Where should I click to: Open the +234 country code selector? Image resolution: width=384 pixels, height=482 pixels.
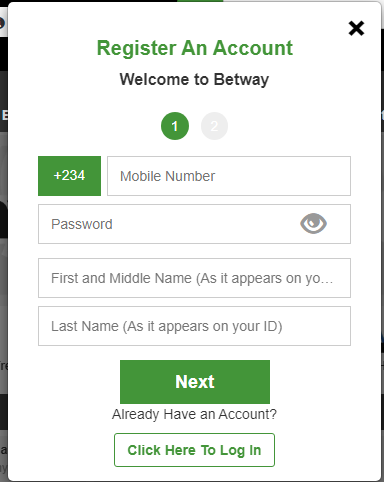[69, 176]
